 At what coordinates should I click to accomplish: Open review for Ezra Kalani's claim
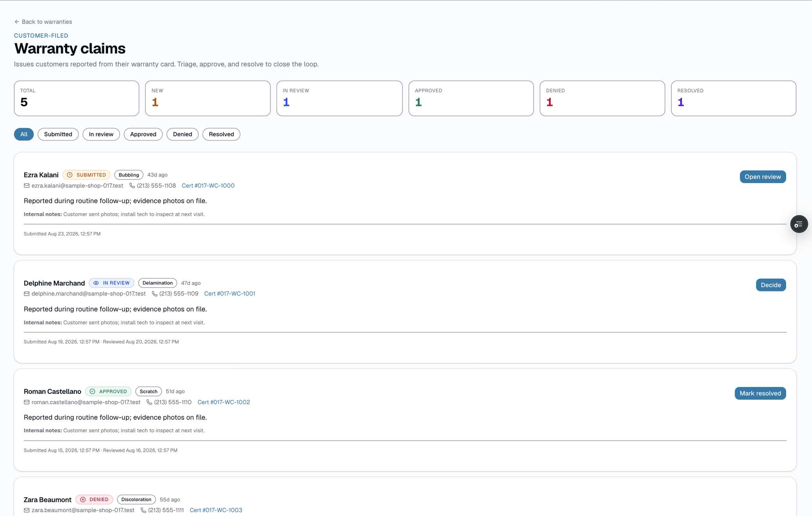763,177
